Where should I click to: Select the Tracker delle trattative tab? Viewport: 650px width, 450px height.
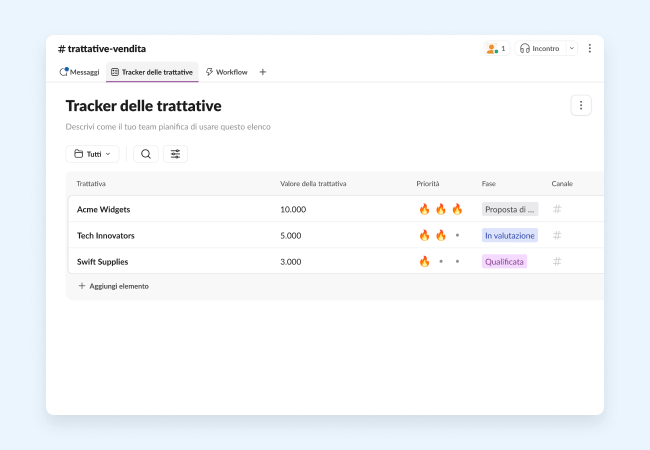click(152, 72)
